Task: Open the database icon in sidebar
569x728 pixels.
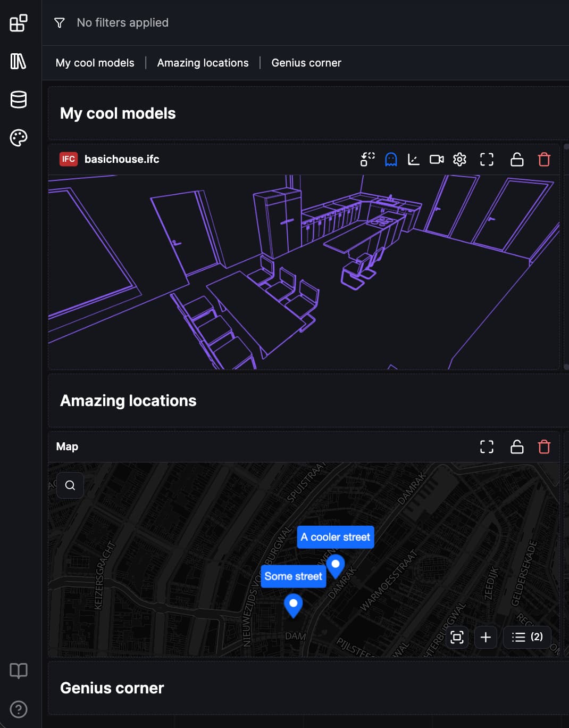Action: (19, 100)
